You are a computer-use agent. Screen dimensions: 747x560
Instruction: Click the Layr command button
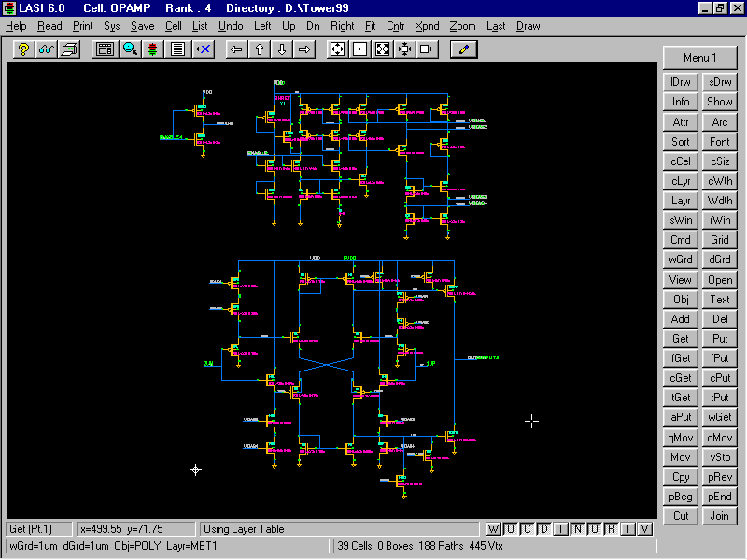(x=681, y=201)
